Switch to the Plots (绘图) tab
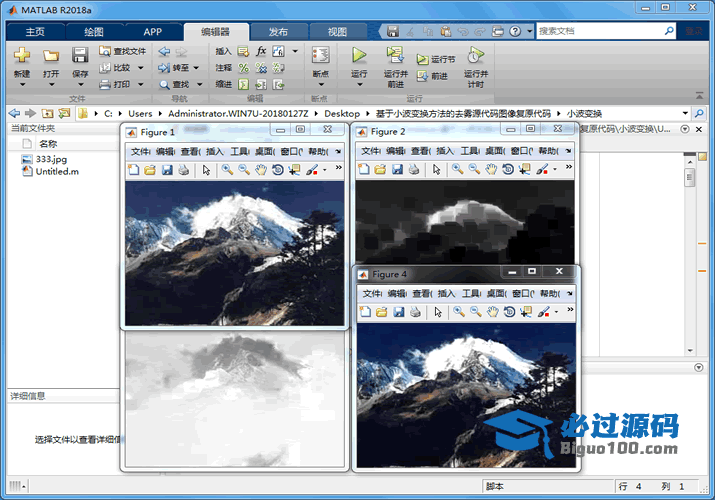Image resolution: width=715 pixels, height=500 pixels. tap(94, 32)
